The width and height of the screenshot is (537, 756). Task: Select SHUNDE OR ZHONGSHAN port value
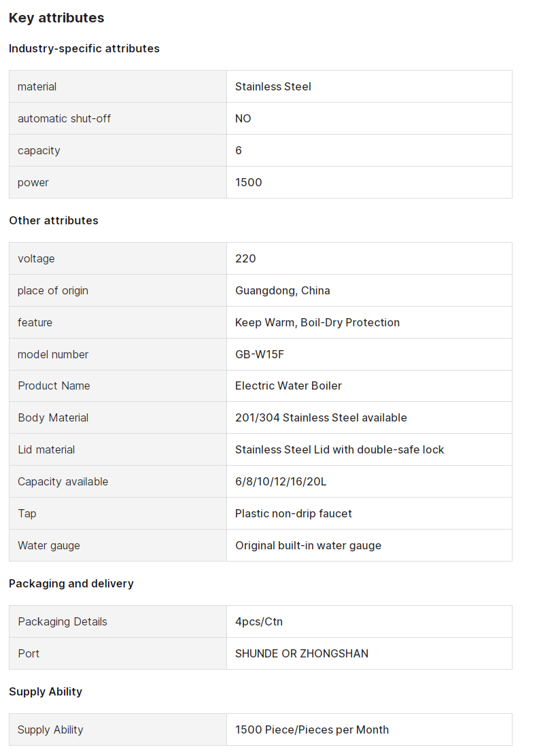[302, 654]
